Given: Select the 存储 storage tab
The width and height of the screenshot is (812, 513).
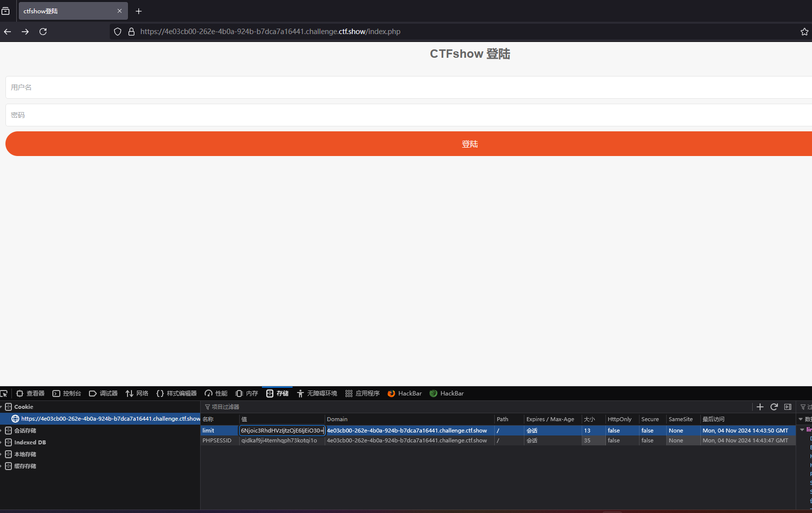Looking at the screenshot, I should pyautogui.click(x=277, y=394).
